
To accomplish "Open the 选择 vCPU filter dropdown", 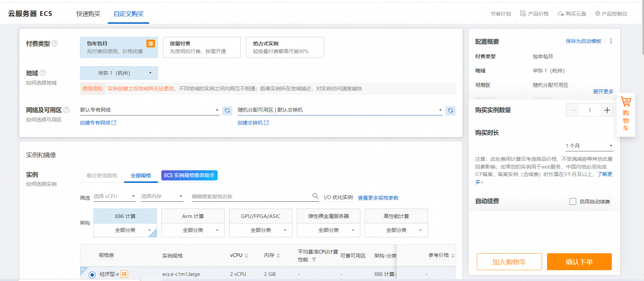I will 115,196.
